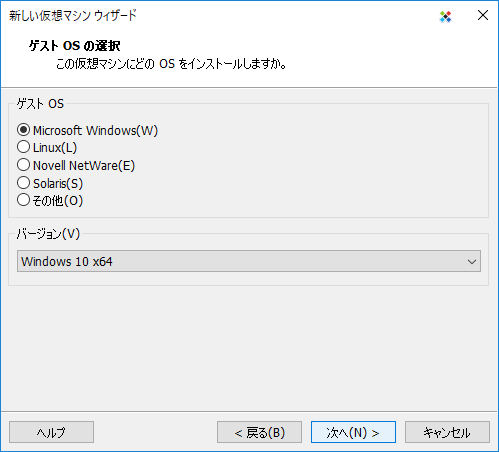Go back with the < 戻る(B) button
499x452 pixels.
pyautogui.click(x=259, y=432)
